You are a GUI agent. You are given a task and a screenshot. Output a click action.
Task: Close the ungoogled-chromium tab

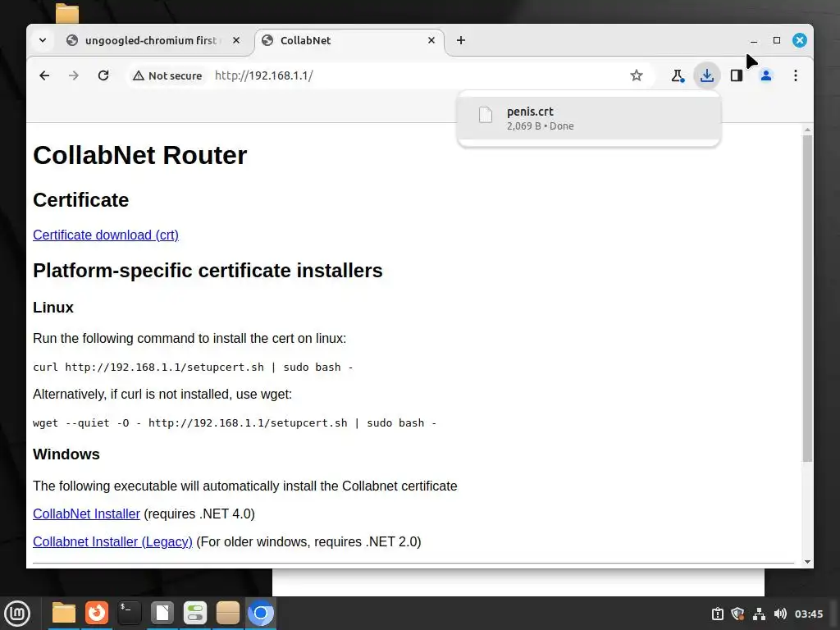(x=236, y=40)
